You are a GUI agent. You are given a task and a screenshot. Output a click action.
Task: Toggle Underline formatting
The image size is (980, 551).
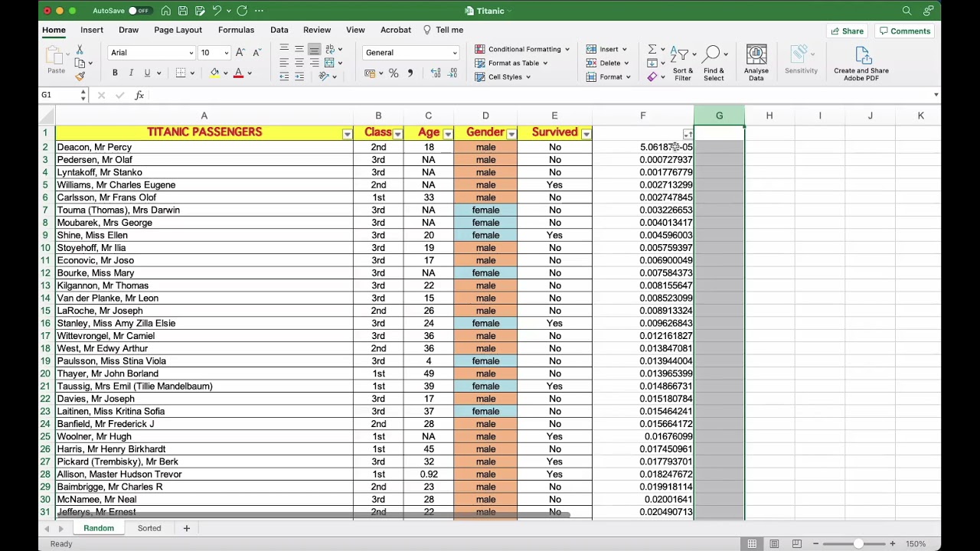[x=147, y=73]
